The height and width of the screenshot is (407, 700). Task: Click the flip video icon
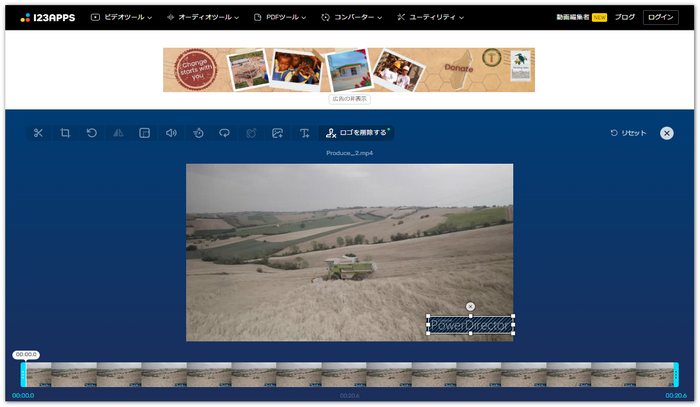(x=118, y=133)
